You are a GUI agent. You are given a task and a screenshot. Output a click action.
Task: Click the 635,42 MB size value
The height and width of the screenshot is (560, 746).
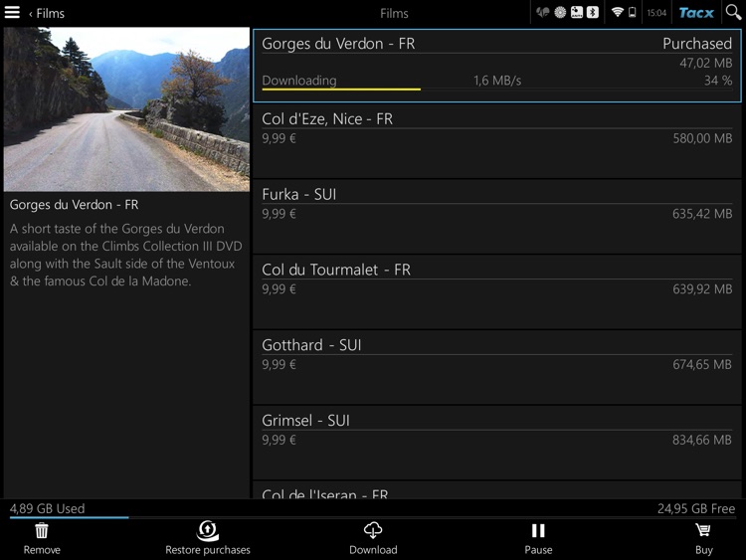(x=702, y=214)
